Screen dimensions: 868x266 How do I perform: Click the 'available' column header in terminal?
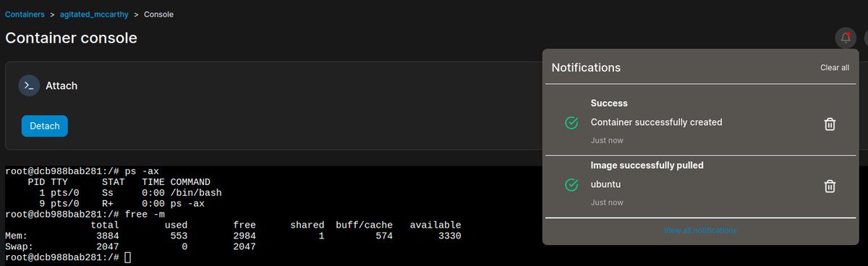(435, 226)
